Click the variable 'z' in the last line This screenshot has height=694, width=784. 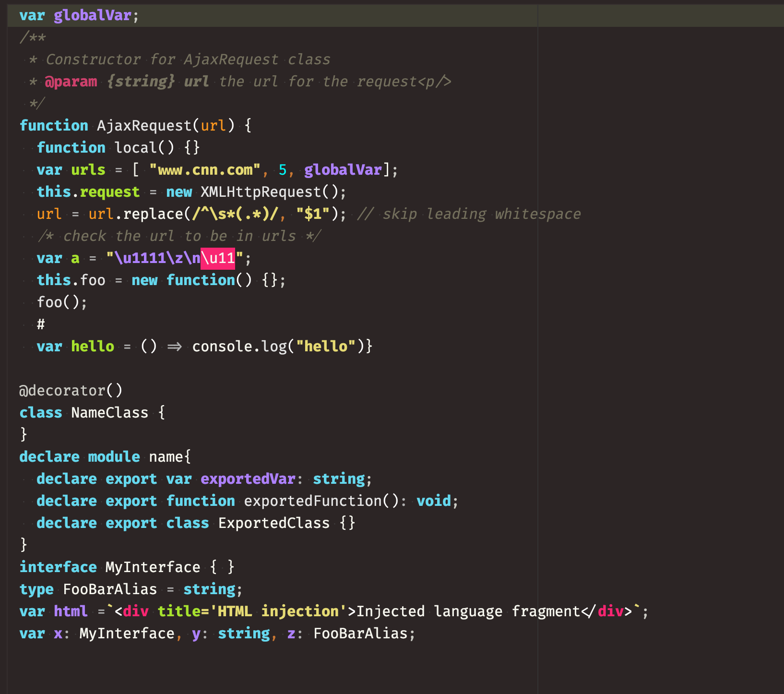[x=291, y=634]
